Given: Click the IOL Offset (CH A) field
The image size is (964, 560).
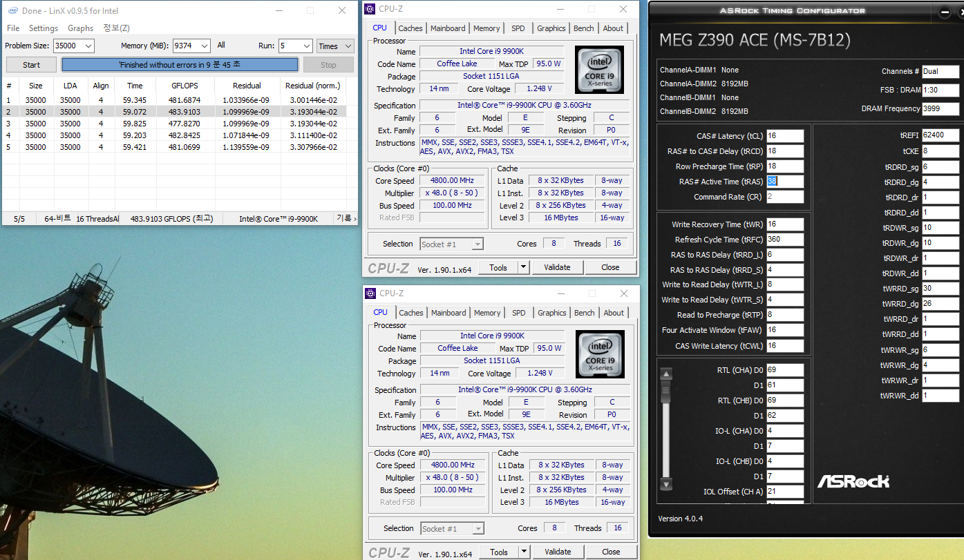Looking at the screenshot, I should pos(785,492).
